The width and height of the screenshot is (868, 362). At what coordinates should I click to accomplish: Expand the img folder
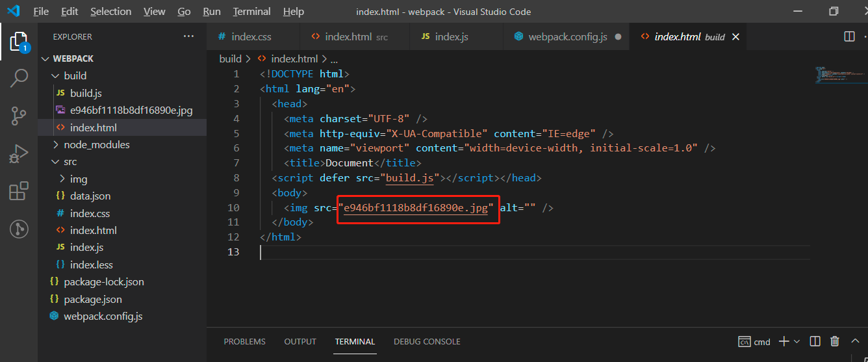coord(122,179)
